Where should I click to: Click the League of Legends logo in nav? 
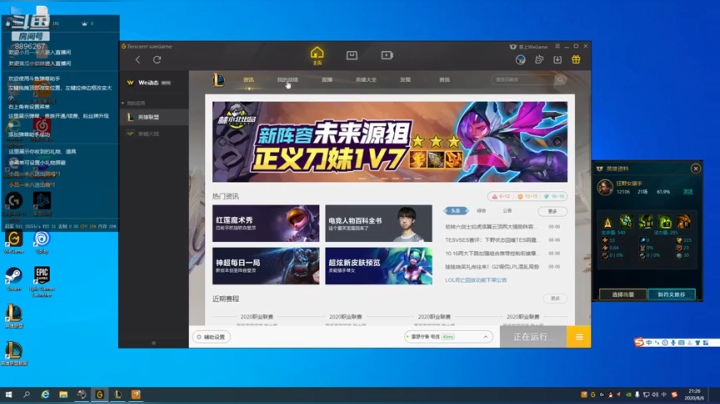pyautogui.click(x=219, y=80)
